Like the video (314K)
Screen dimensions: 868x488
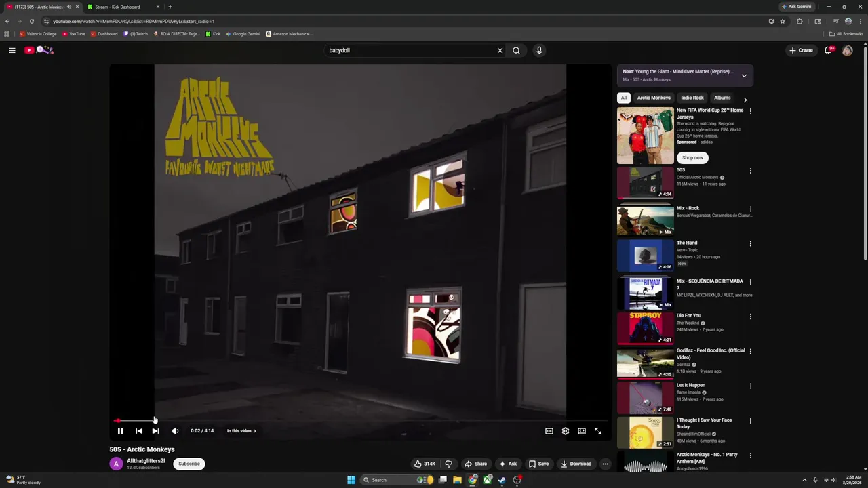click(x=425, y=464)
